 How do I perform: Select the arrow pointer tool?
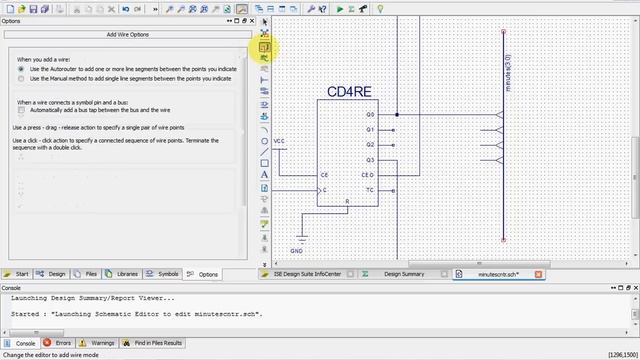pos(264,22)
